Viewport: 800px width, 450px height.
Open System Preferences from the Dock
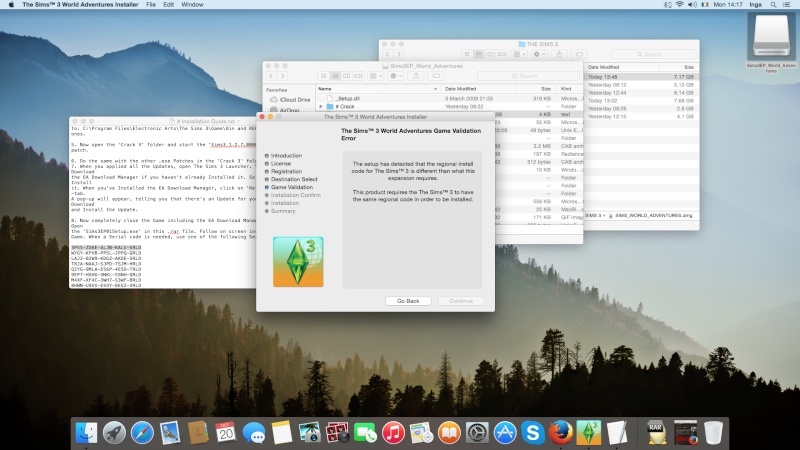coord(477,433)
